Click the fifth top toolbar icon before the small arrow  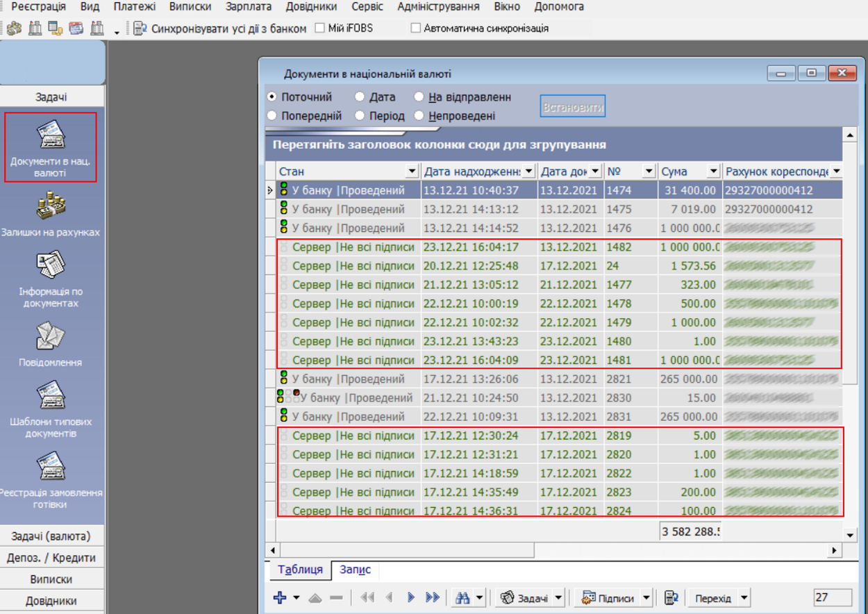point(97,28)
